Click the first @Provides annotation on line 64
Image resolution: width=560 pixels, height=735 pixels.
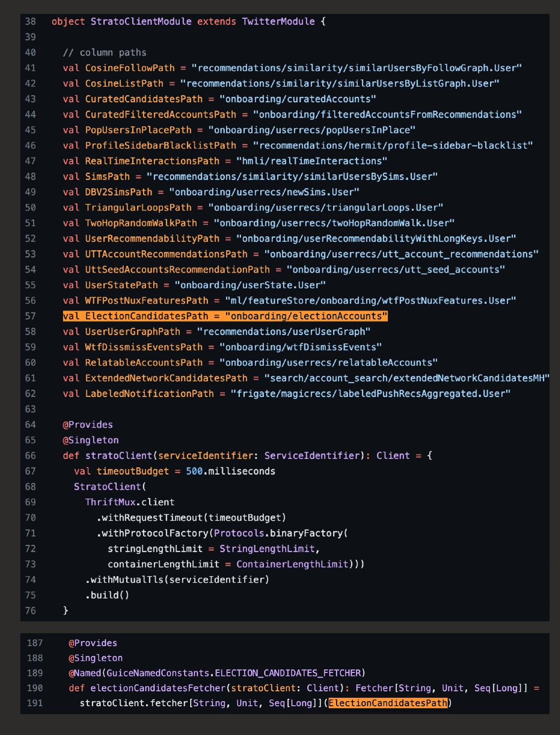click(x=88, y=425)
